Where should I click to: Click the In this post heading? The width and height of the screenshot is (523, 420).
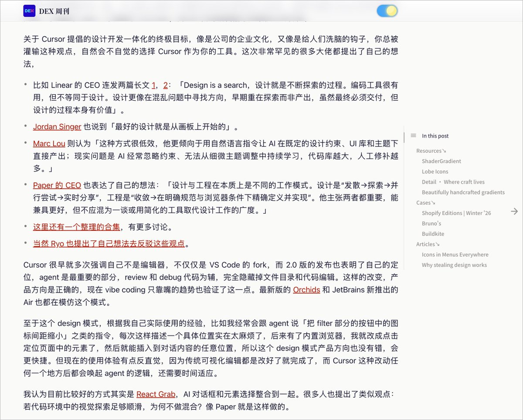[435, 136]
